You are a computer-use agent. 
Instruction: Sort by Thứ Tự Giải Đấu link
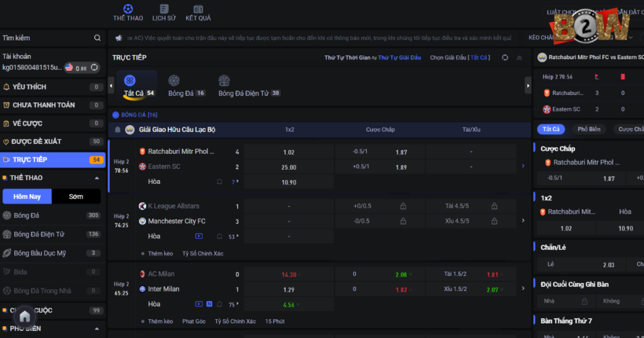tap(399, 57)
